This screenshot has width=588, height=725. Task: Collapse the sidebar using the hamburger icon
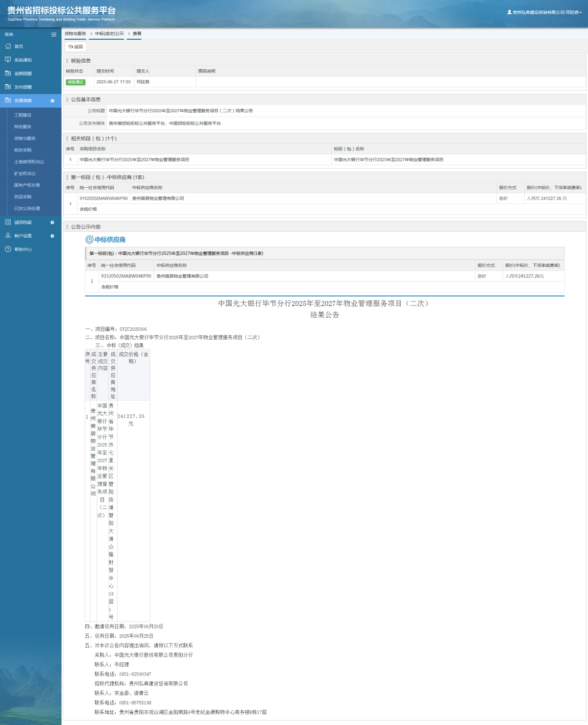54,34
